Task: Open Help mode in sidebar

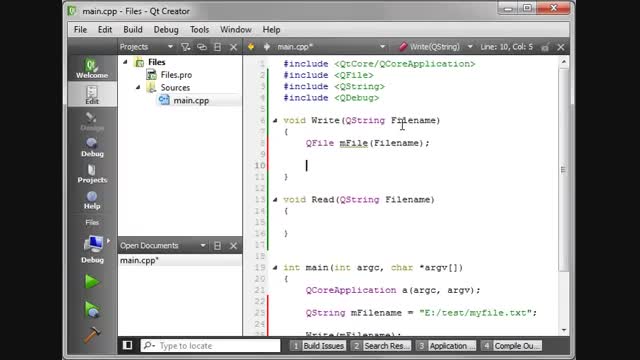Action: [92, 200]
